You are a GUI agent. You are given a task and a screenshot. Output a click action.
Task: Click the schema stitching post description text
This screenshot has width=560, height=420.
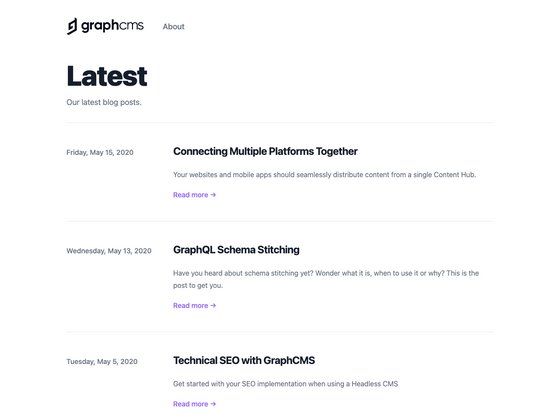326,279
